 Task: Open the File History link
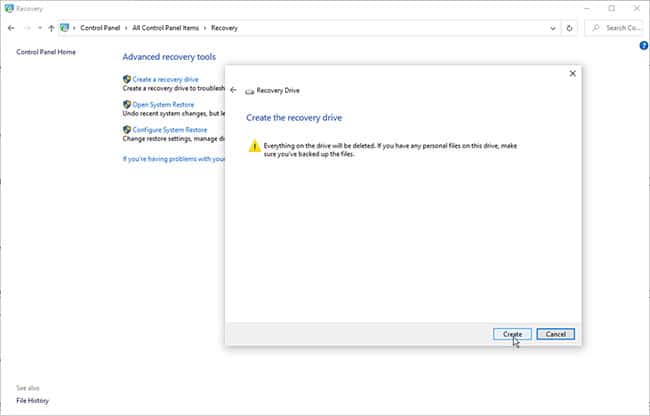click(x=32, y=401)
